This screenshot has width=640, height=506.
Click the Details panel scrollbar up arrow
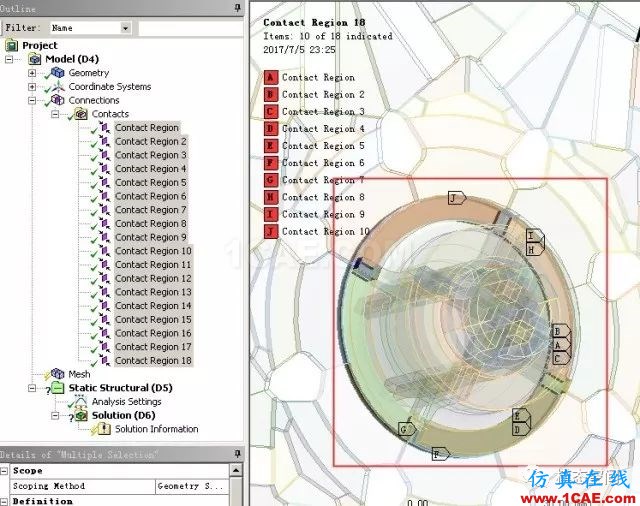pyautogui.click(x=236, y=470)
